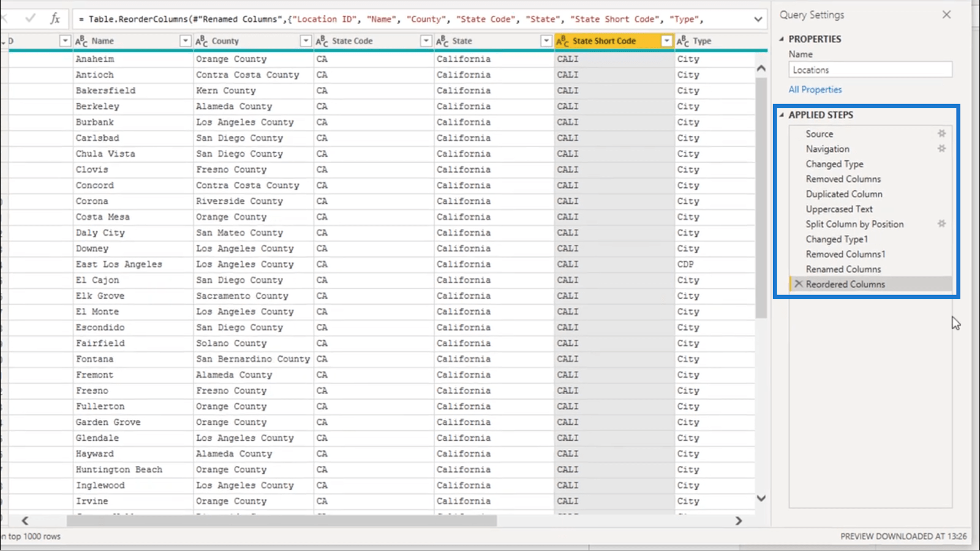Collapse the PROPERTIES section
The image size is (980, 551).
pyautogui.click(x=782, y=39)
